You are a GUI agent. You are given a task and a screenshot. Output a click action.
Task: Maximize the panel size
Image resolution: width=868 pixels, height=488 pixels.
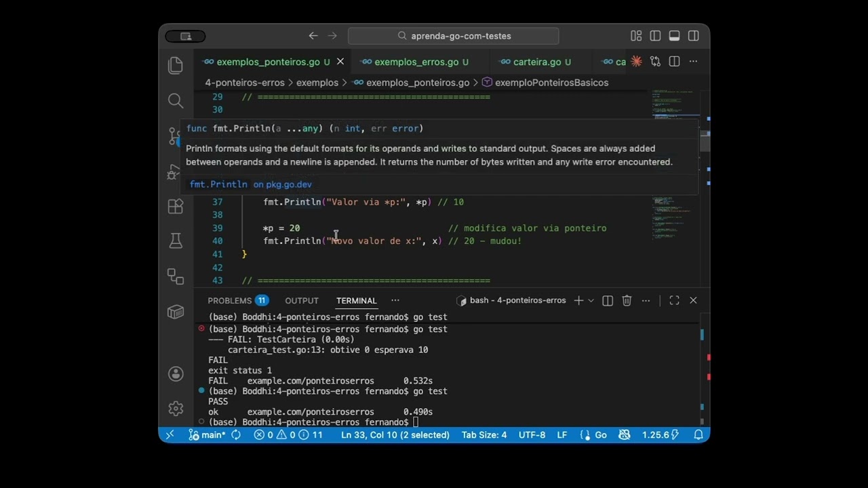[x=674, y=300]
